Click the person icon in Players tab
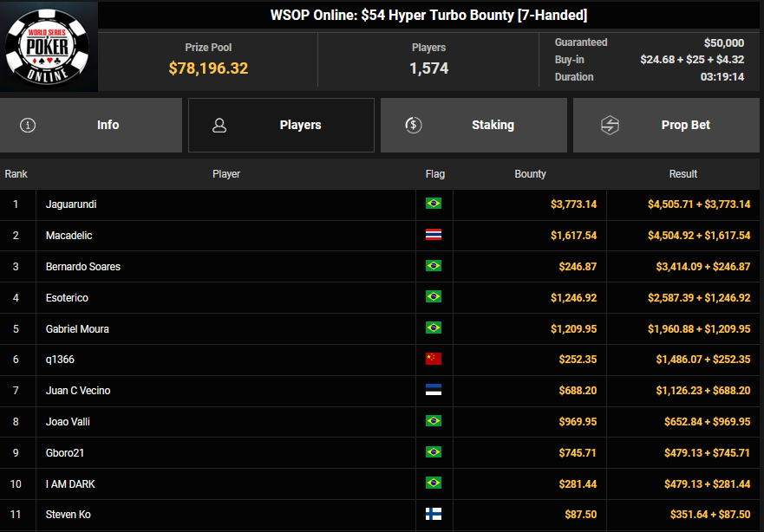 (x=219, y=125)
